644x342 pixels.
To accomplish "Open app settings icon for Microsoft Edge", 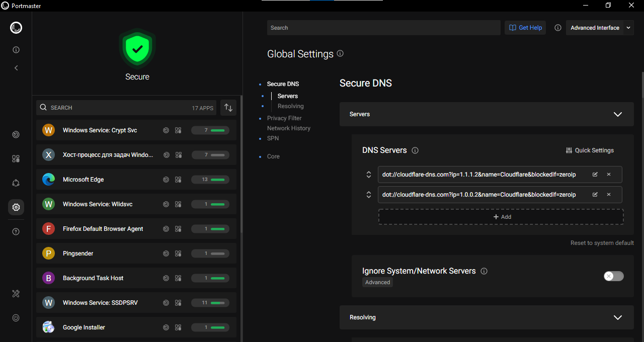I will point(178,180).
